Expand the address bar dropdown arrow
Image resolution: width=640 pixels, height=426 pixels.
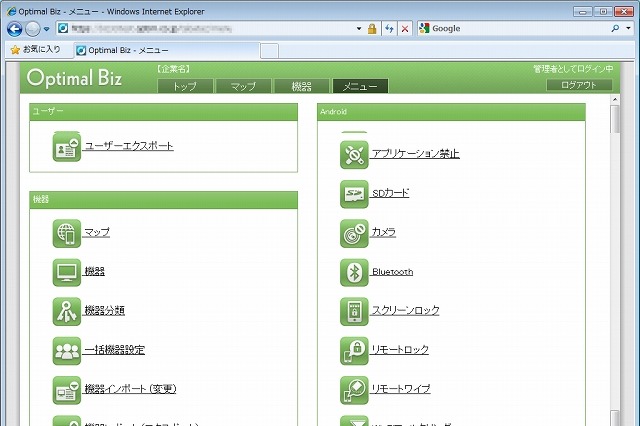point(359,29)
